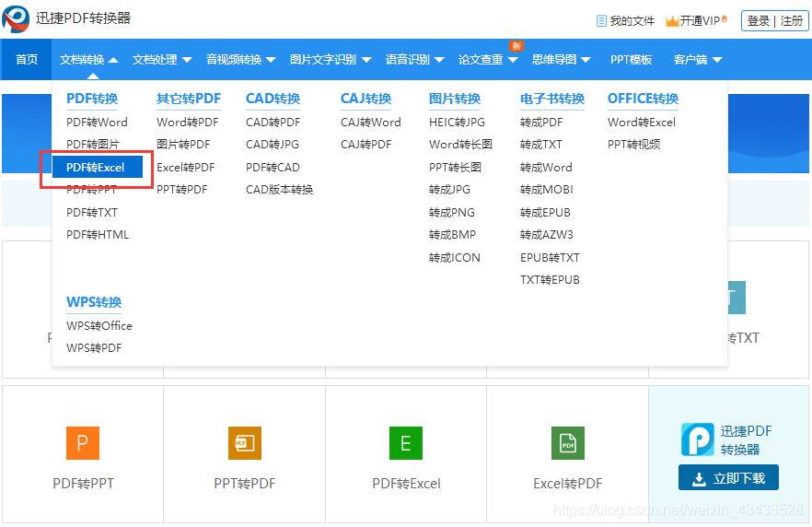Click 开通VIP link
Screen dimensions: 812x527
click(x=700, y=21)
